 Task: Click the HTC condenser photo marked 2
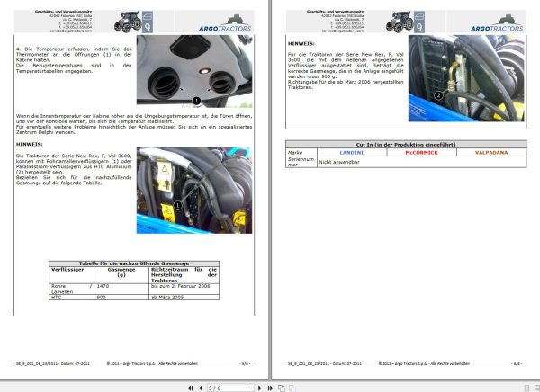[x=466, y=78]
